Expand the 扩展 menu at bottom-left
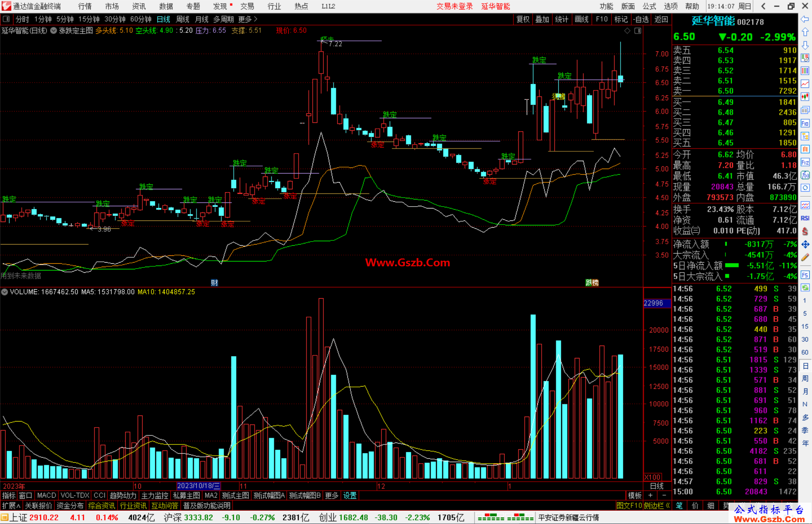This screenshot has width=812, height=524. [11, 506]
